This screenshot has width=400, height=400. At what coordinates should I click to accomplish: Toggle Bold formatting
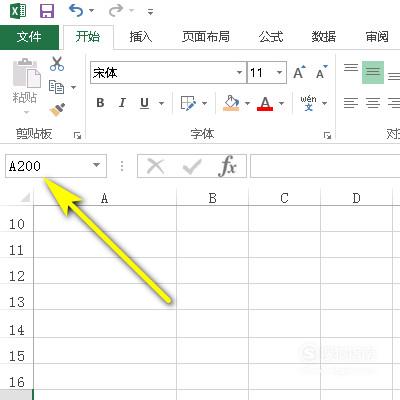point(100,103)
